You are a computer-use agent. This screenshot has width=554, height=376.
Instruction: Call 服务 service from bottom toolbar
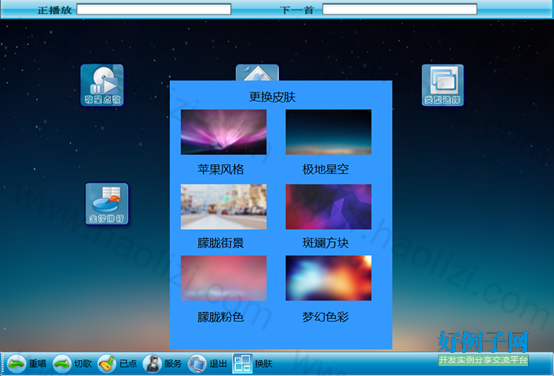163,364
